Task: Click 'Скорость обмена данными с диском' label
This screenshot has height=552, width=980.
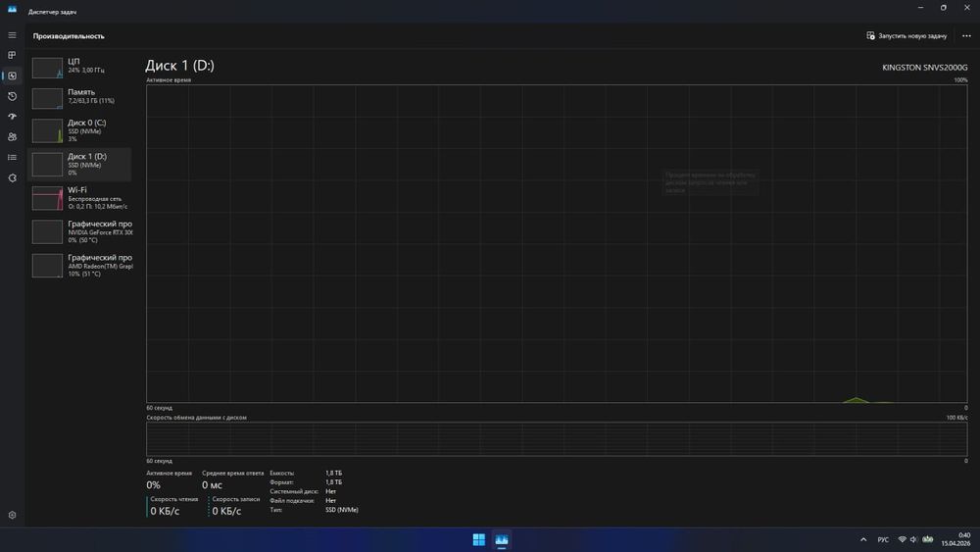Action: click(x=196, y=418)
